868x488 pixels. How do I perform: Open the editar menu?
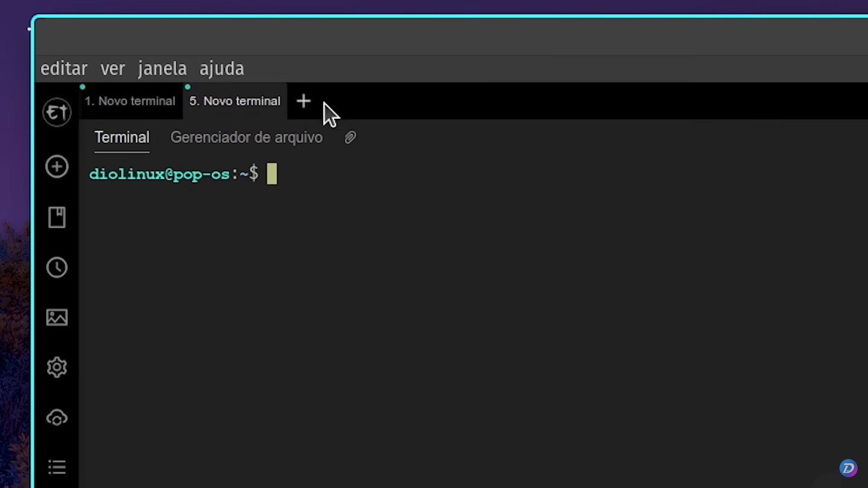[64, 68]
